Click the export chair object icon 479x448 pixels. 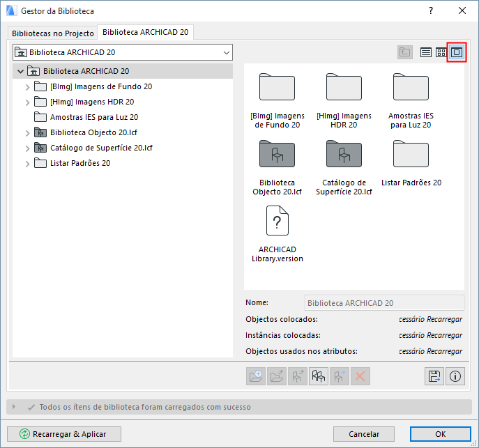(298, 376)
